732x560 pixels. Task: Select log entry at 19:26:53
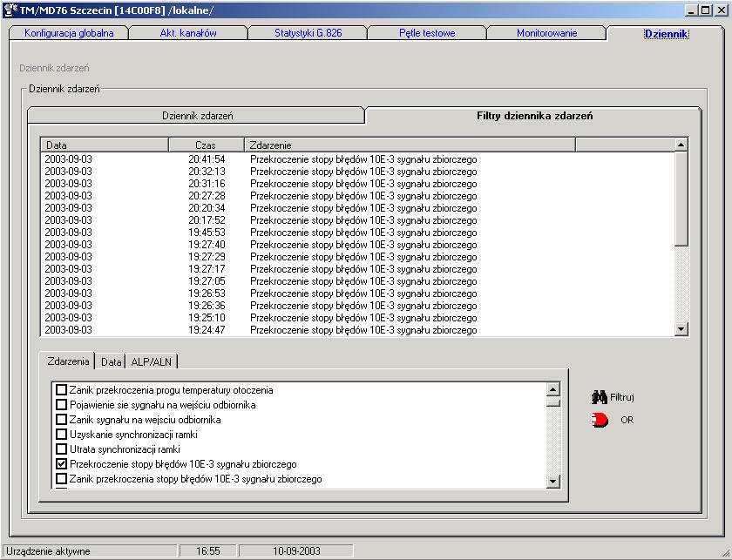[x=357, y=293]
